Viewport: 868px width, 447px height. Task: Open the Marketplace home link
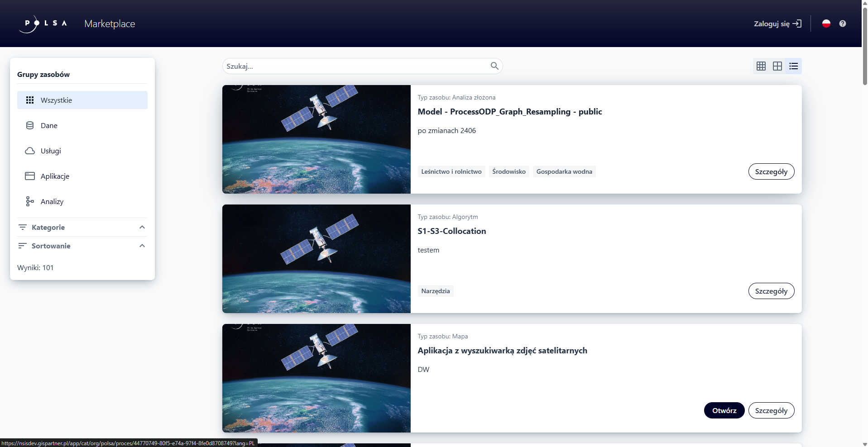[x=110, y=24]
